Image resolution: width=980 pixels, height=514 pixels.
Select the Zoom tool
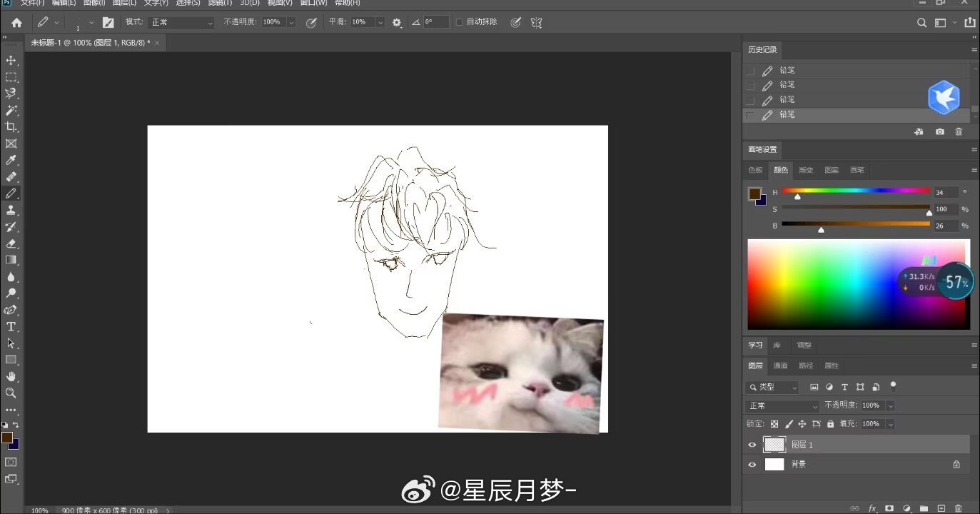tap(11, 393)
